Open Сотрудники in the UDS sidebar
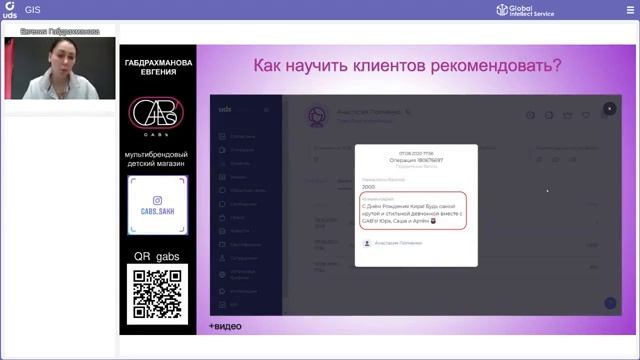Image resolution: width=640 pixels, height=360 pixels. (239, 258)
